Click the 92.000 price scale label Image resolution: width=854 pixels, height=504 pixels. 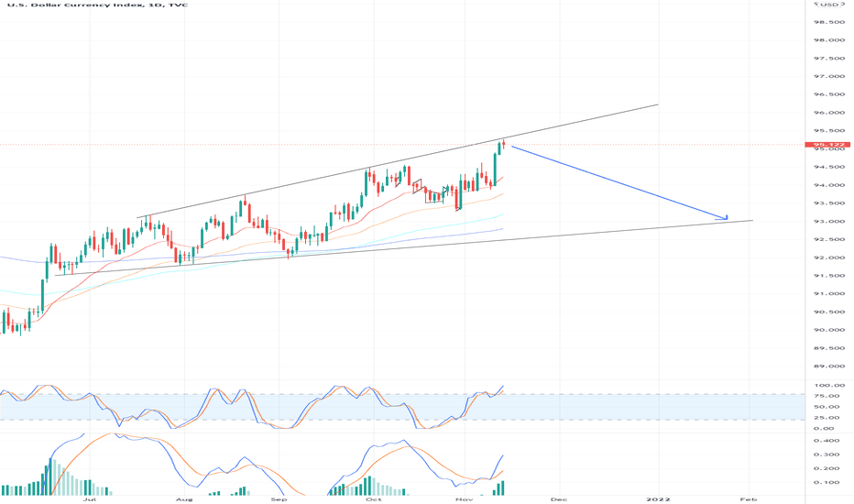point(829,257)
